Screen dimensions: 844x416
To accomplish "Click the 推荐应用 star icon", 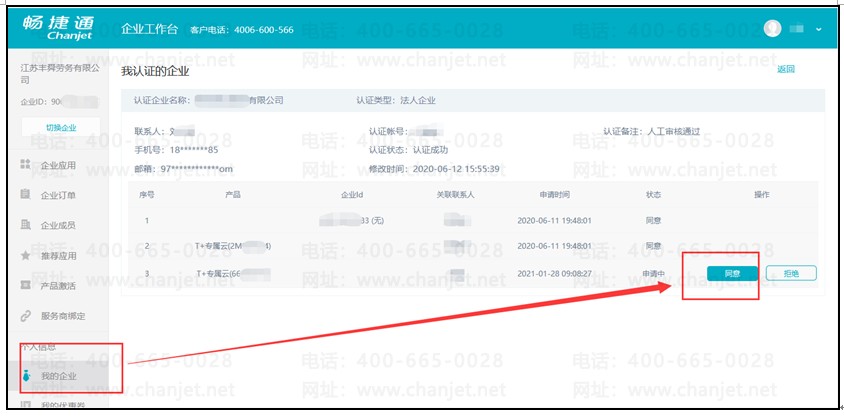I will pyautogui.click(x=25, y=255).
